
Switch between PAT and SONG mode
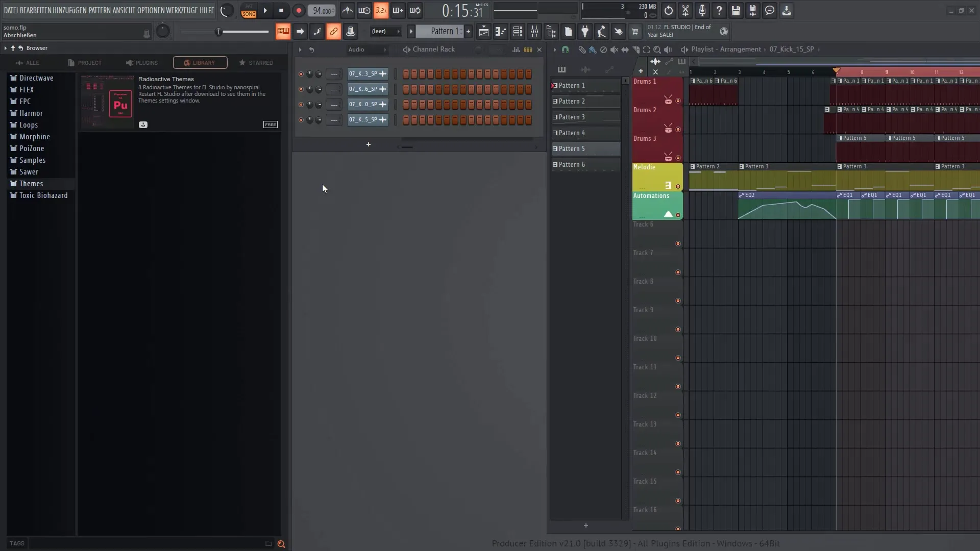pyautogui.click(x=249, y=11)
